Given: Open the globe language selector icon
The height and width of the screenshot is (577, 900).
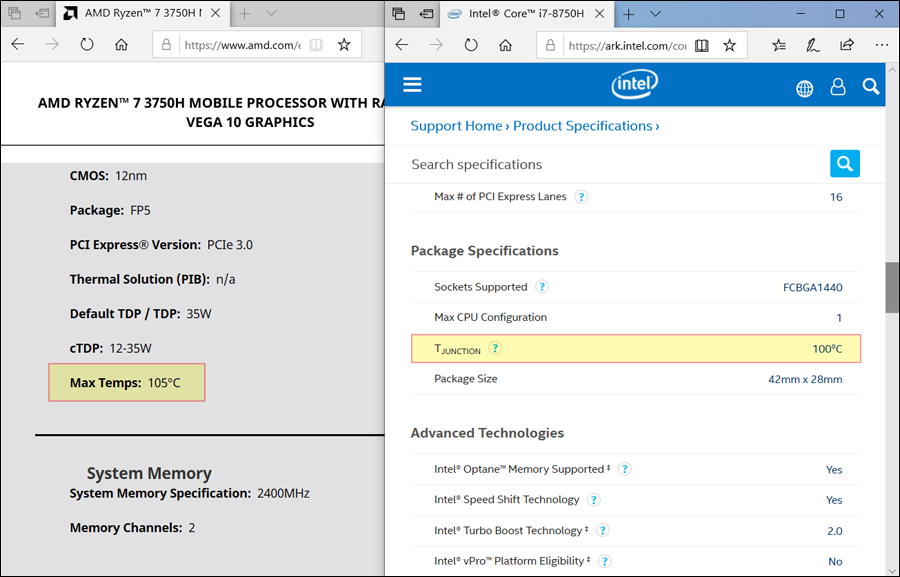Looking at the screenshot, I should (x=805, y=88).
